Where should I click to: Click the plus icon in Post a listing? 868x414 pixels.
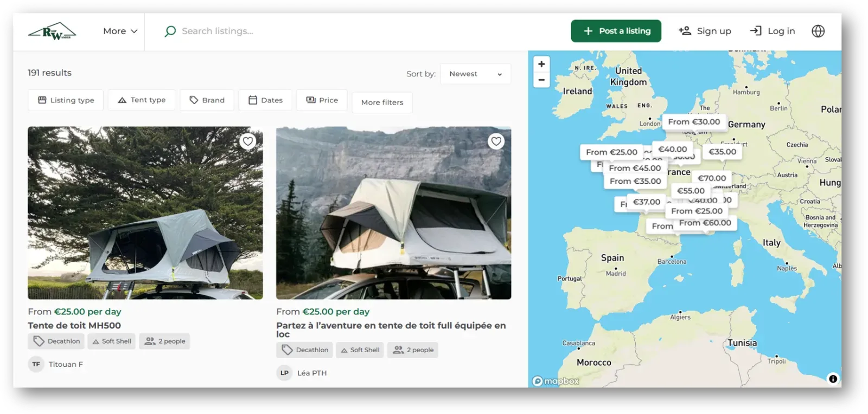(588, 31)
